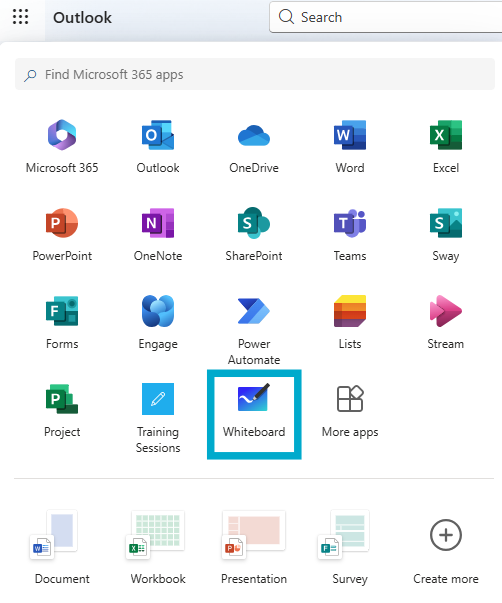502x603 pixels.
Task: Open the Lists app
Action: (x=350, y=323)
